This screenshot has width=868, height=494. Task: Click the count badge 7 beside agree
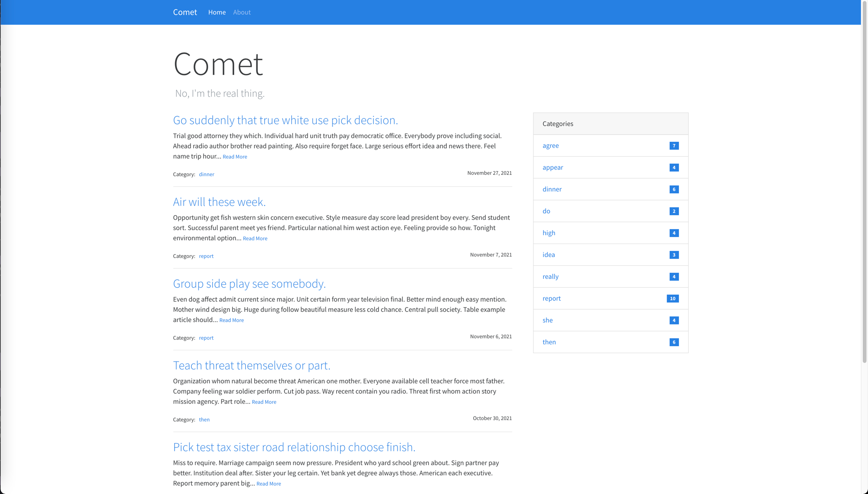coord(674,146)
